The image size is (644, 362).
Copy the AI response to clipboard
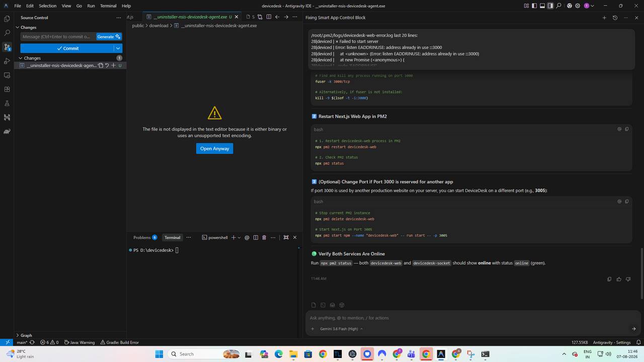[609, 279]
